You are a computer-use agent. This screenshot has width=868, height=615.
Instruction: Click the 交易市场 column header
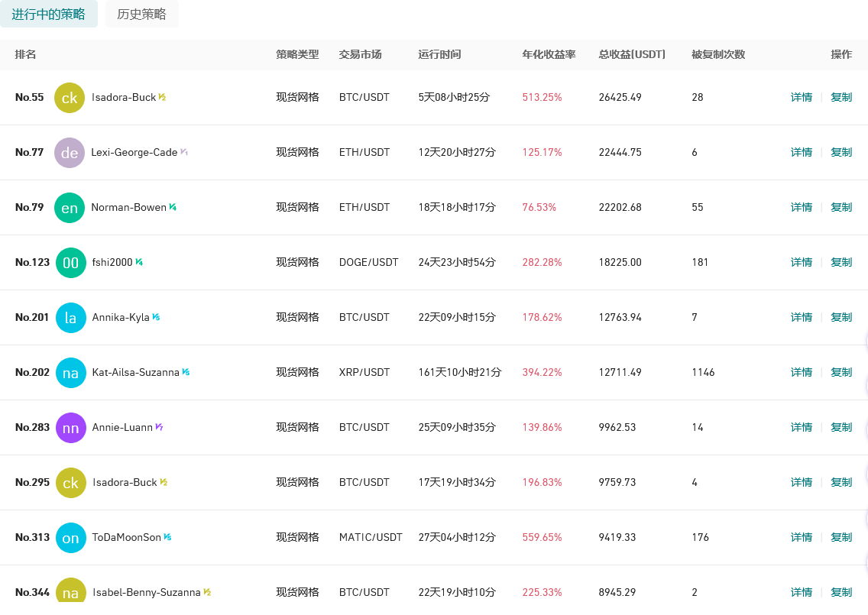tap(360, 54)
